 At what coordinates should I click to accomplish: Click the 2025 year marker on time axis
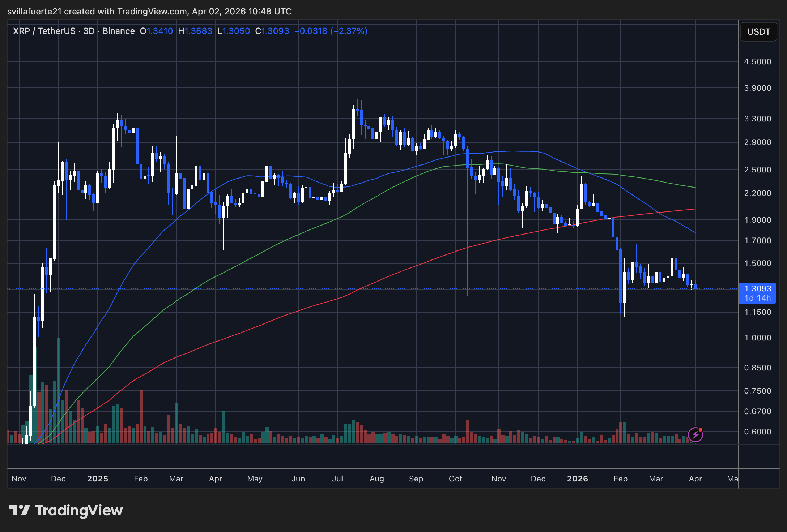(98, 479)
